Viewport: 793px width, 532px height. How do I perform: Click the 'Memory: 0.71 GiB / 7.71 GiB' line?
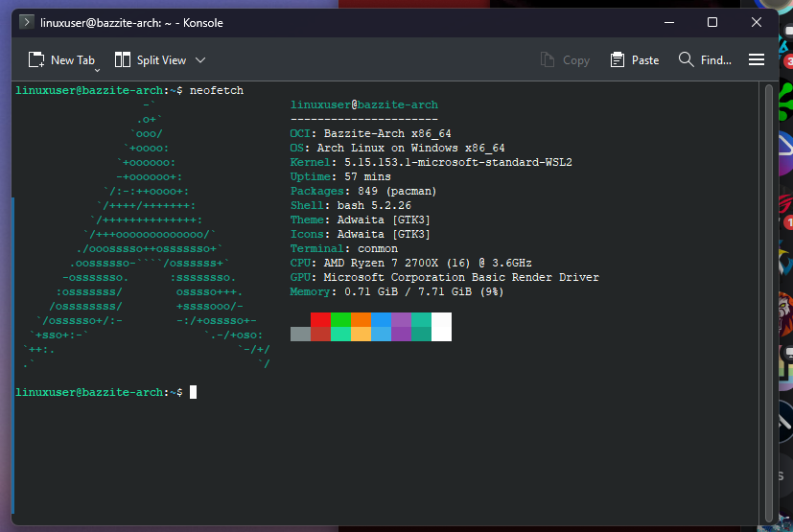point(397,291)
